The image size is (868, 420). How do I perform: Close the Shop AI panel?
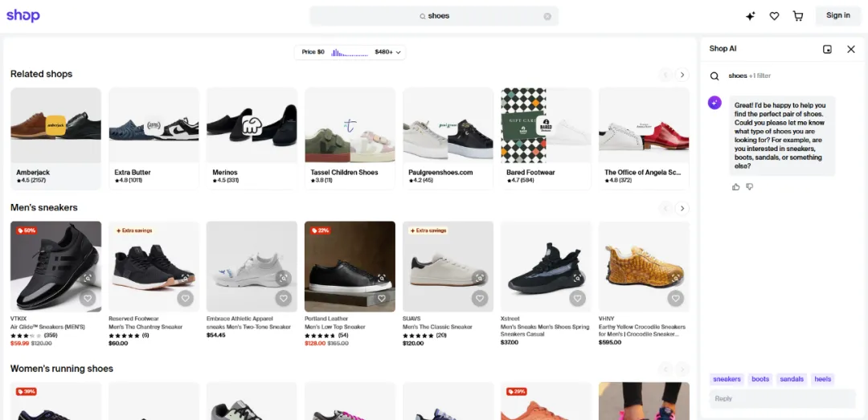(851, 49)
